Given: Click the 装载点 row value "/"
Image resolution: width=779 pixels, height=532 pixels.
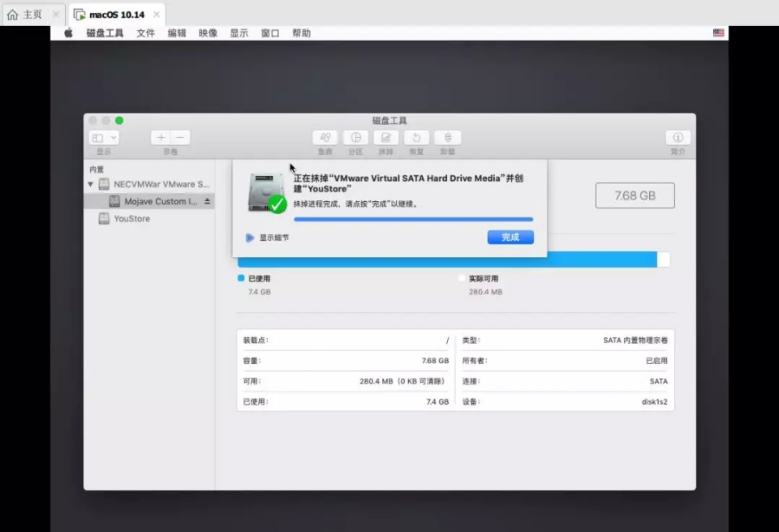Looking at the screenshot, I should pyautogui.click(x=447, y=341).
